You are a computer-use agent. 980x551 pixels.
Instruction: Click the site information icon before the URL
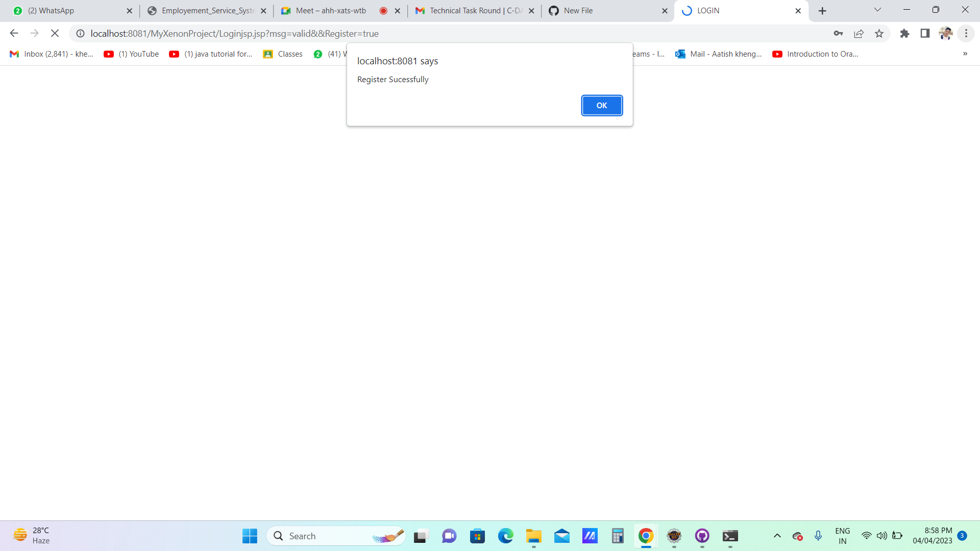click(x=80, y=33)
